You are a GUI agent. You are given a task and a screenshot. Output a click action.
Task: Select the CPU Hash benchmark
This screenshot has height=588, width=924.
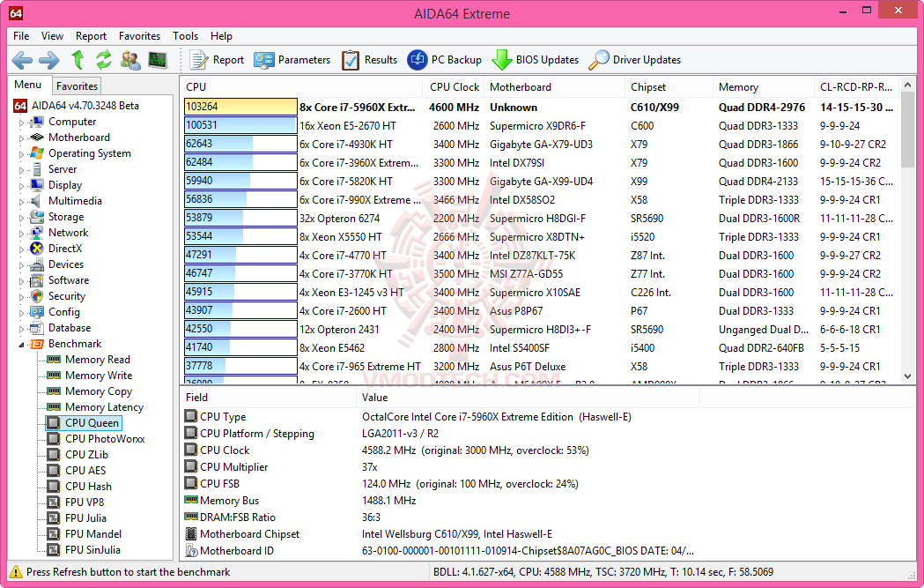click(x=88, y=487)
